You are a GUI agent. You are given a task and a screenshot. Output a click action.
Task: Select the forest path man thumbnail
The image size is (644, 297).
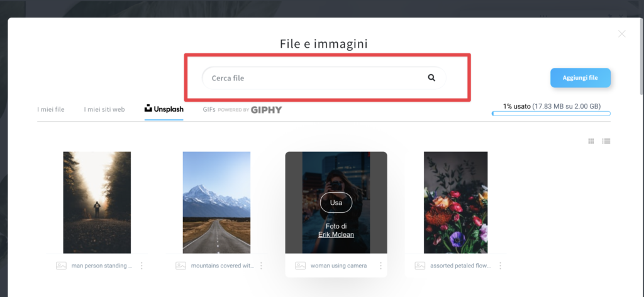pos(97,202)
